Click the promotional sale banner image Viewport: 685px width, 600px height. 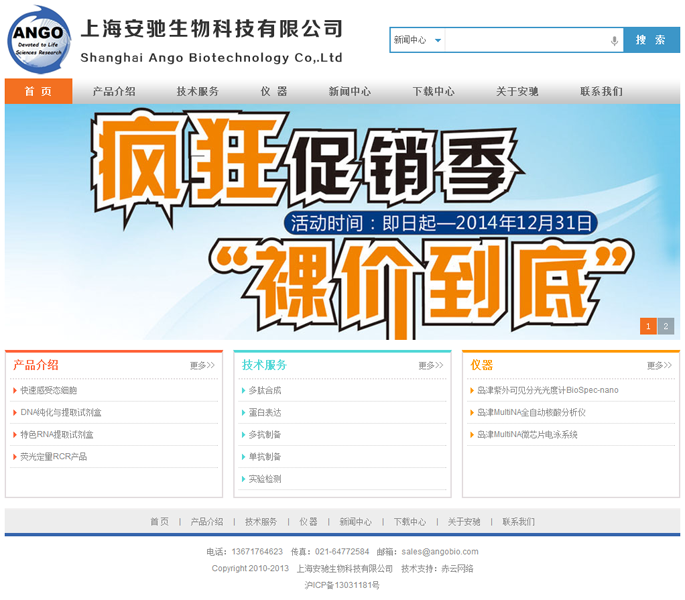342,222
